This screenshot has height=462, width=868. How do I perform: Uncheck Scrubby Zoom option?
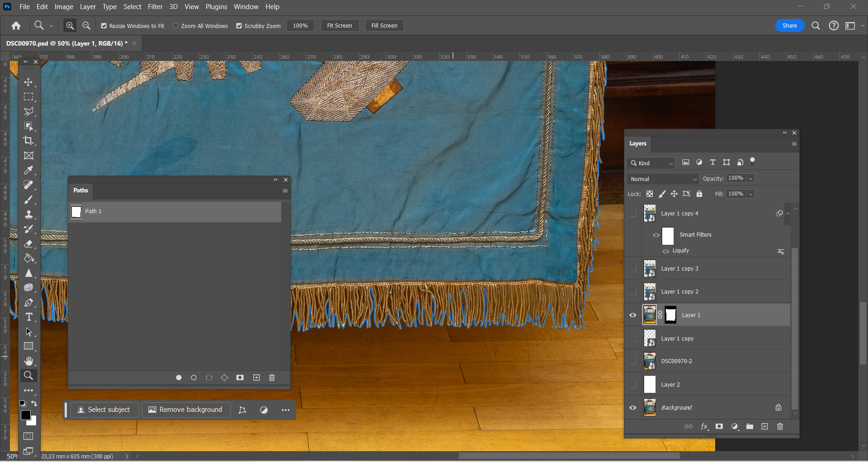[x=239, y=26]
